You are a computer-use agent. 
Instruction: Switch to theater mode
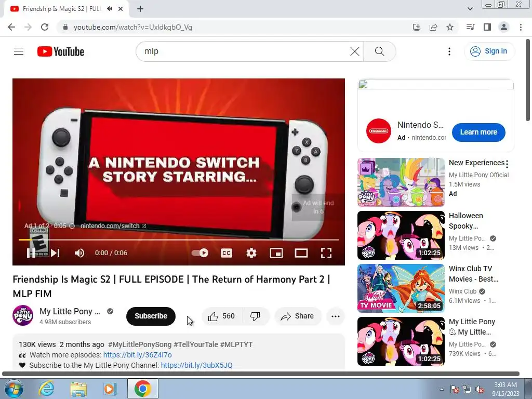[301, 253]
